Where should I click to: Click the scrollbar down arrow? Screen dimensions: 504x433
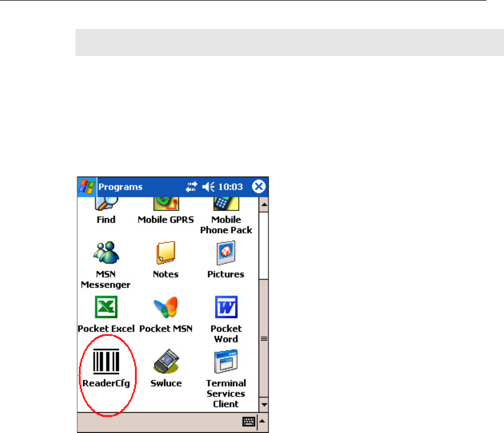click(x=264, y=404)
